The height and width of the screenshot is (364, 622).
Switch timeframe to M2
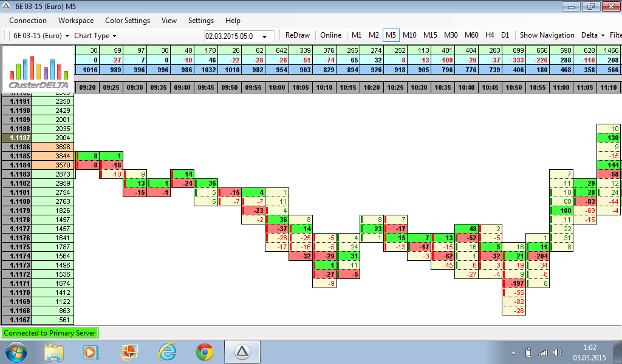coord(374,35)
